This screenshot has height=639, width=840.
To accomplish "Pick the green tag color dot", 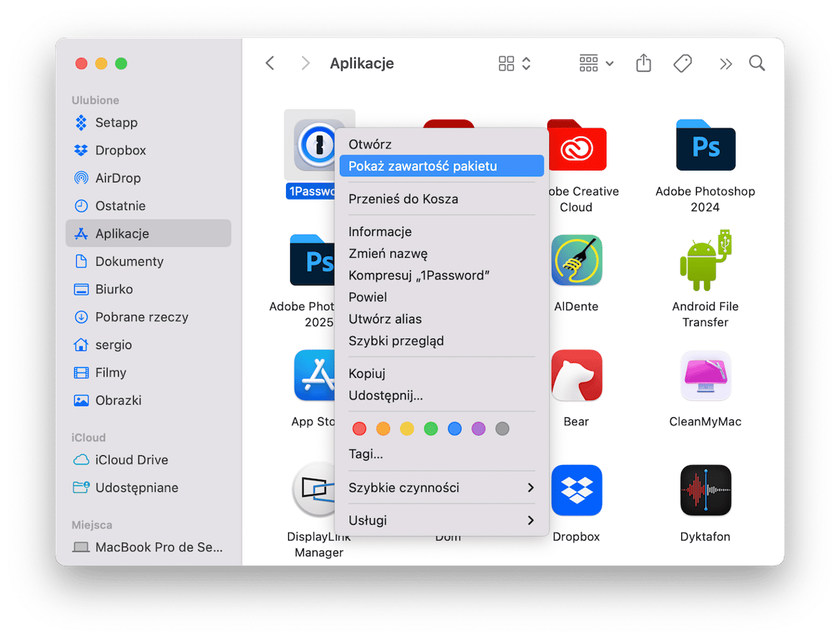I will pos(431,429).
